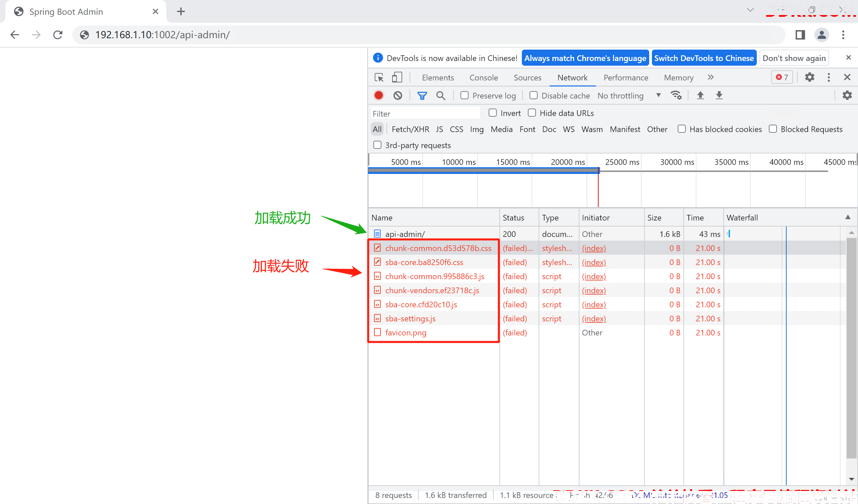Switch to the Performance tab
This screenshot has width=858, height=504.
click(626, 78)
